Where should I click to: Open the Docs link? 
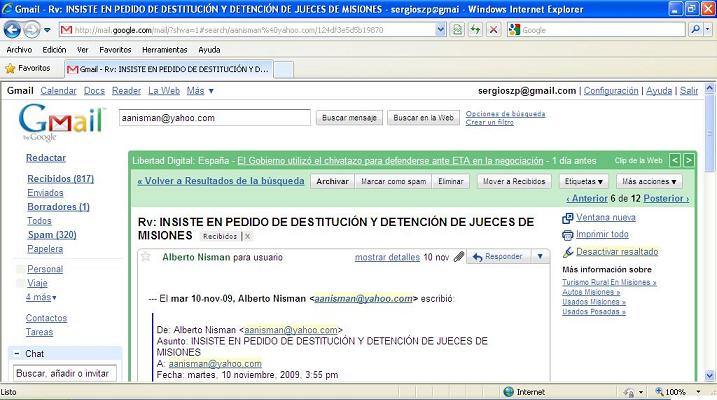94,91
